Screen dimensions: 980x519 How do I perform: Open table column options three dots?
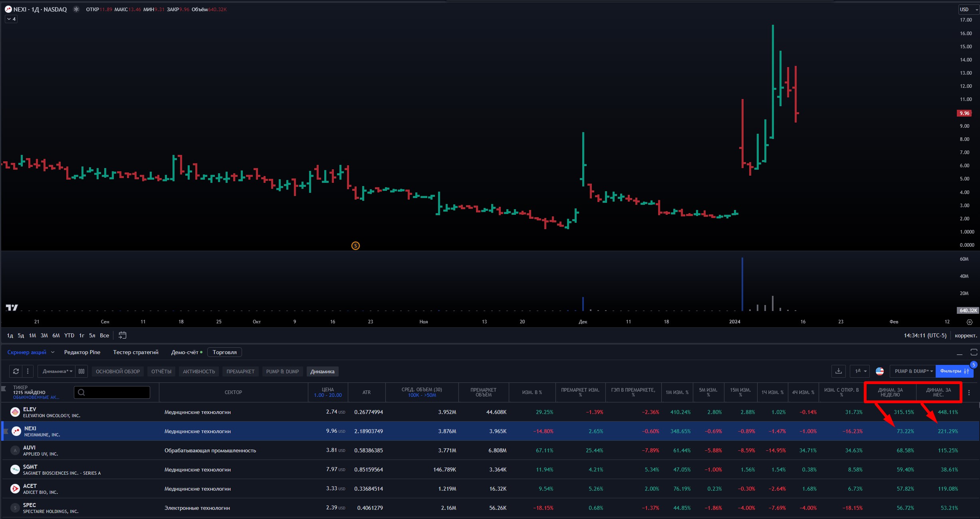coord(969,392)
